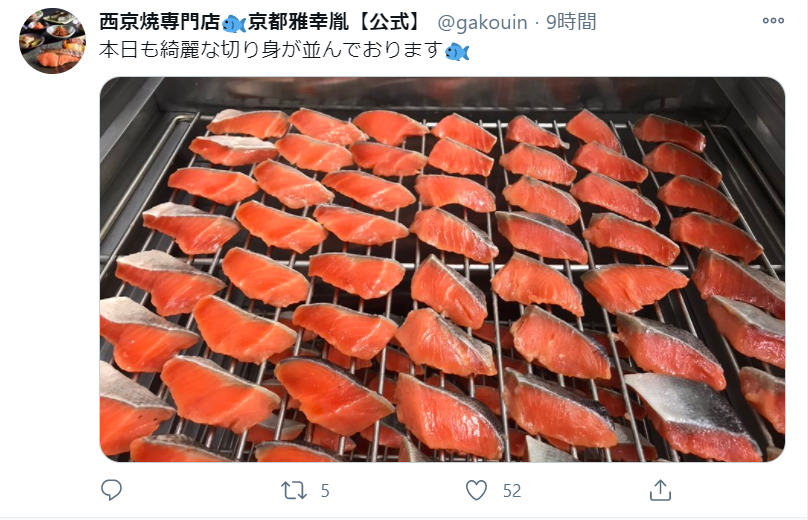Open the @gakouin profile handle
Viewport: 808px width, 520px height.
click(482, 22)
